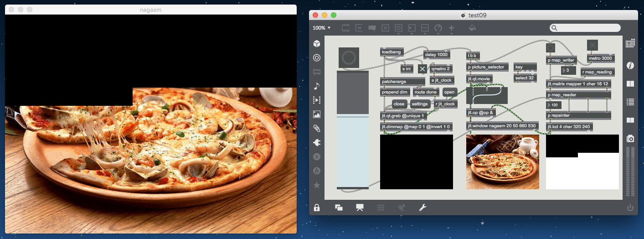
Task: Open the Reference book icon
Action: 630,84
